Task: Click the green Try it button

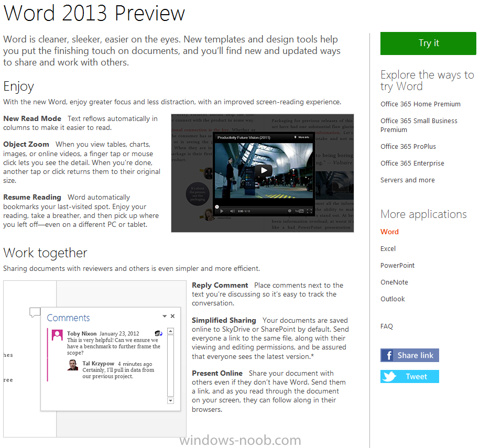Action: (428, 43)
